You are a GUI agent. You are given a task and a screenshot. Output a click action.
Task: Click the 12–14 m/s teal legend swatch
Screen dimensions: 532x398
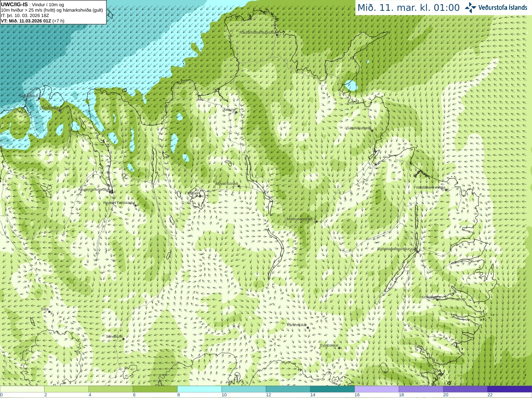click(x=288, y=389)
